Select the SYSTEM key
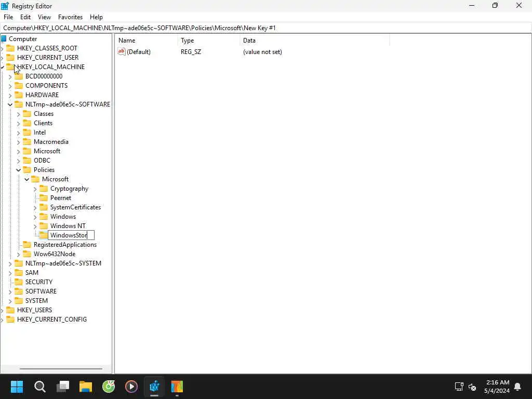Image resolution: width=532 pixels, height=399 pixels. (x=37, y=301)
